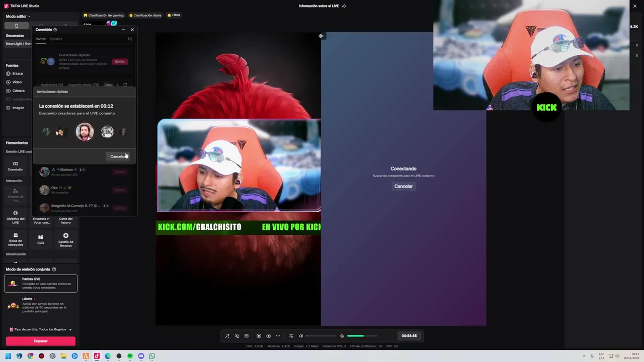Open audio mixer settings icon
Image resolution: width=644 pixels, height=362 pixels.
[x=291, y=336]
